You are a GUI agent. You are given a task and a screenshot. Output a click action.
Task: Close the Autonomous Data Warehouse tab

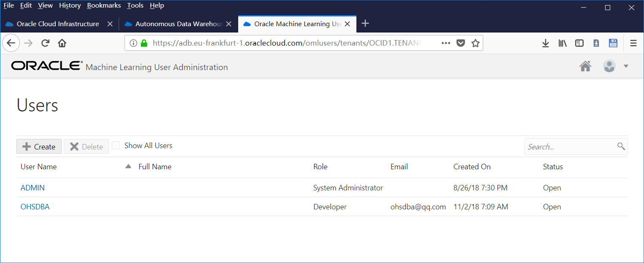228,24
